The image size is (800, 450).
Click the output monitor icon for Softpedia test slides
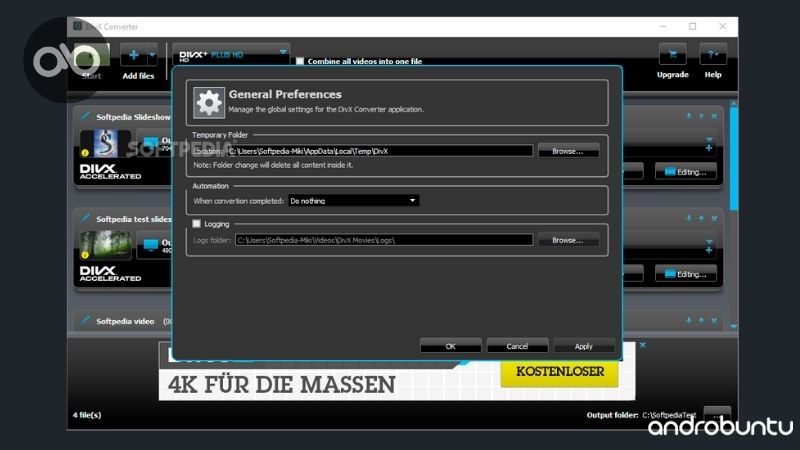(x=151, y=245)
